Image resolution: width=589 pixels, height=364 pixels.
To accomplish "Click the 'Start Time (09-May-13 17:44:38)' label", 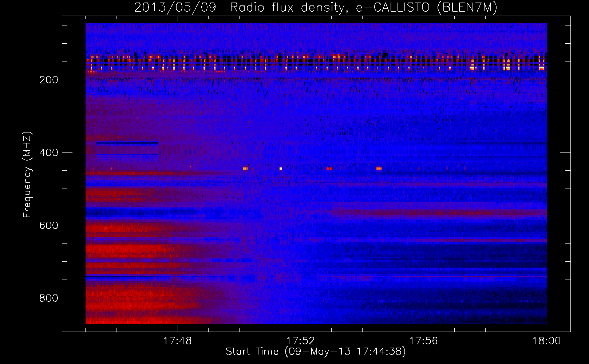I will [x=316, y=352].
